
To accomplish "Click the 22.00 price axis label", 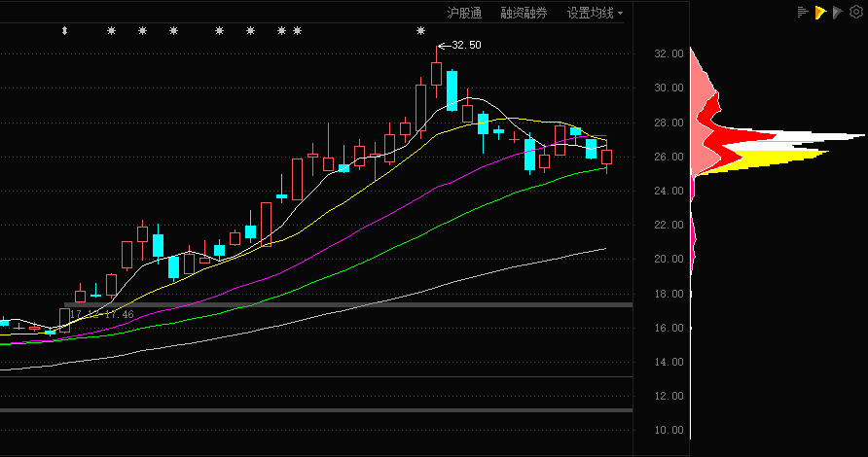I will click(669, 225).
